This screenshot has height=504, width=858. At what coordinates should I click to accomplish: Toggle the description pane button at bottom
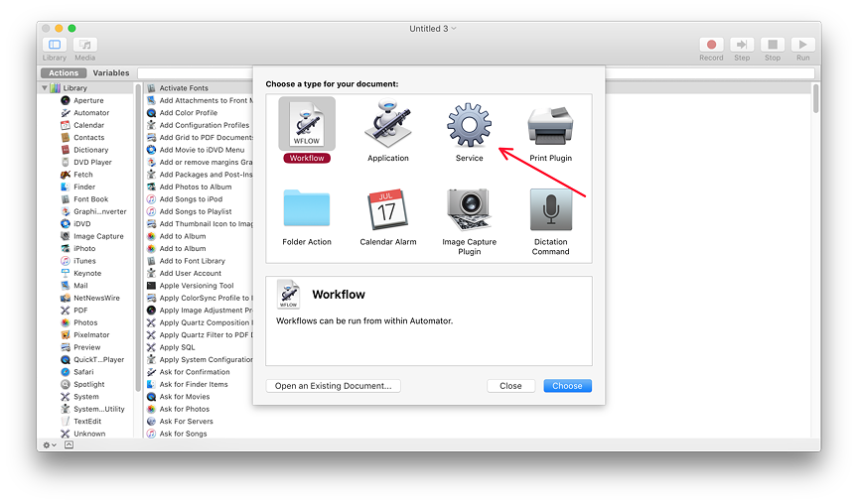pyautogui.click(x=69, y=444)
